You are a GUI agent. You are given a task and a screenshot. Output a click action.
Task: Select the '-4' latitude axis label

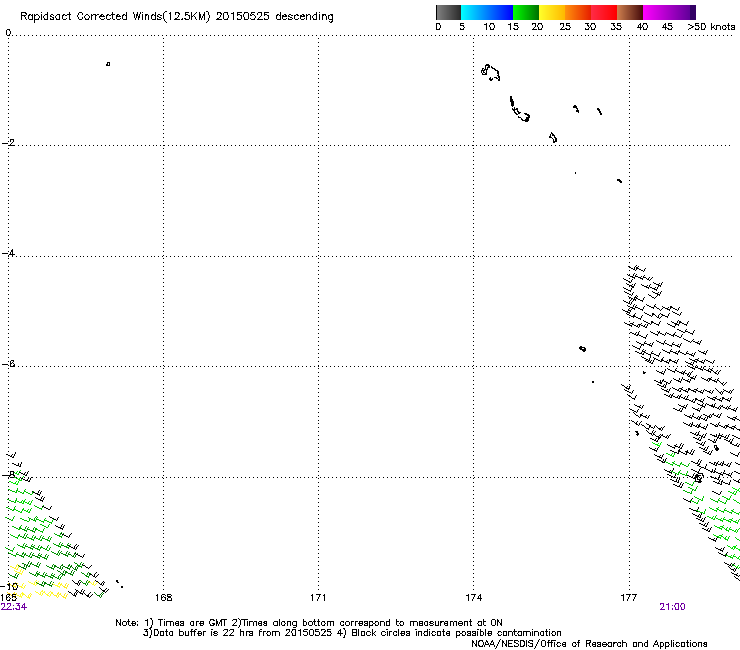click(8, 253)
